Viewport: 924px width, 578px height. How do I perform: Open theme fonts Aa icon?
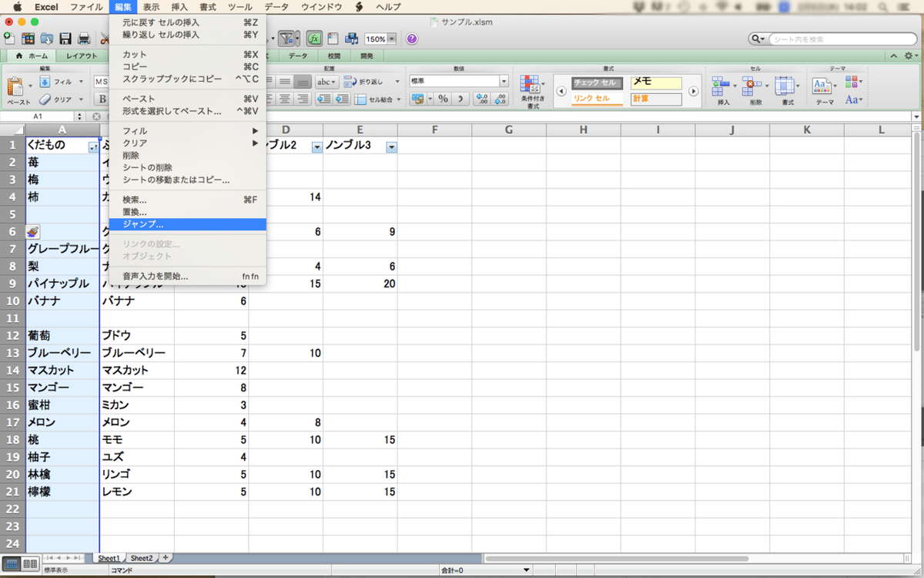point(853,99)
